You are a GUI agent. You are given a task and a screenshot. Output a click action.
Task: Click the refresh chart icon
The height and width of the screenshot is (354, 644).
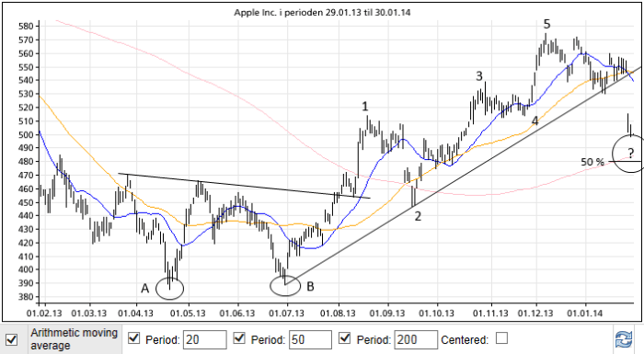(x=624, y=339)
